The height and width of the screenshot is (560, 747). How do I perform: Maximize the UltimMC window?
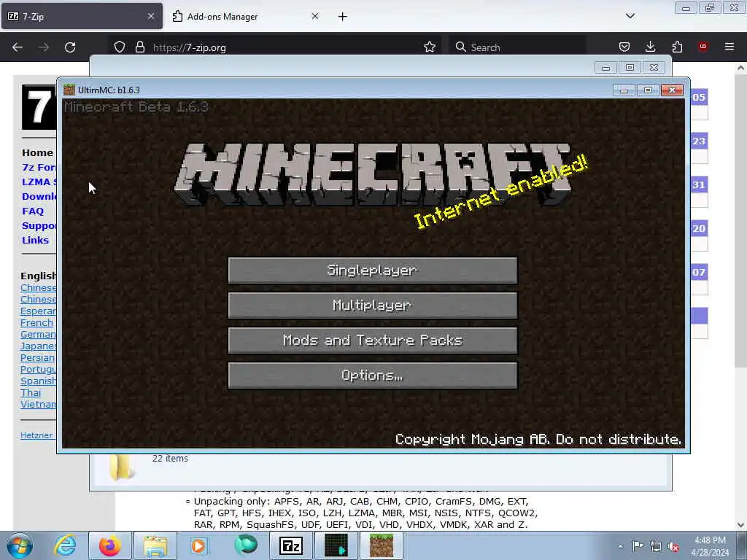pos(648,90)
